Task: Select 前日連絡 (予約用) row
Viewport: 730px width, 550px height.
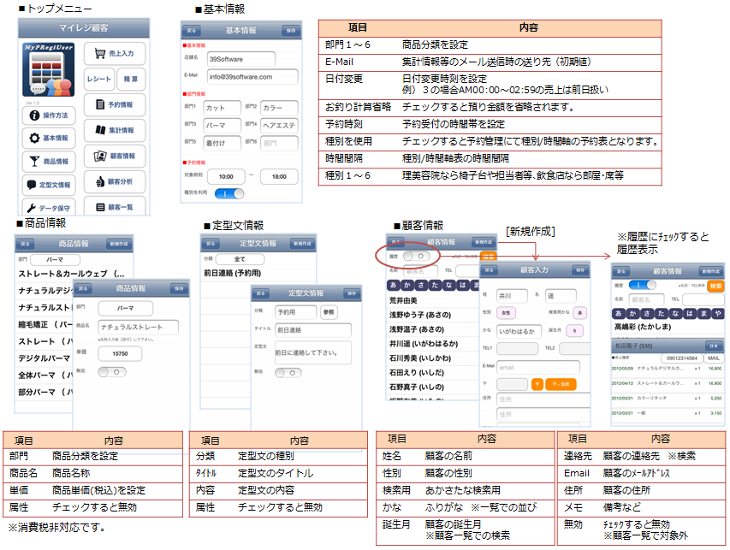Action: (x=258, y=273)
